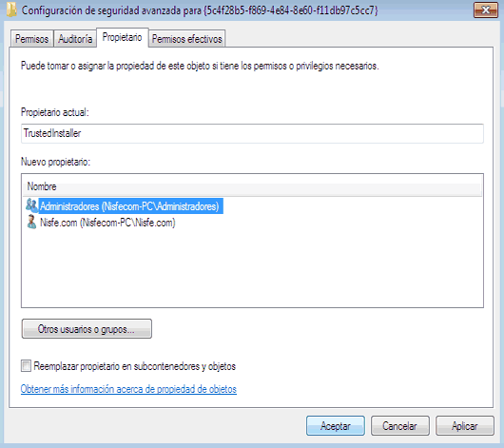This screenshot has width=504, height=448.
Task: Click the TrustedInstaller current owner field
Action: pos(252,133)
